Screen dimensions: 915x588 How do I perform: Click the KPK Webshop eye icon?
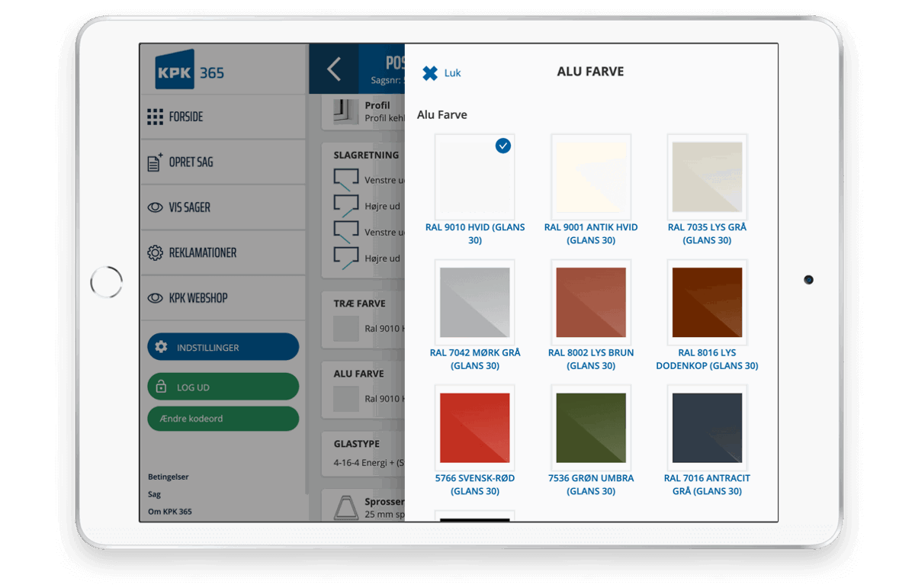coord(155,298)
